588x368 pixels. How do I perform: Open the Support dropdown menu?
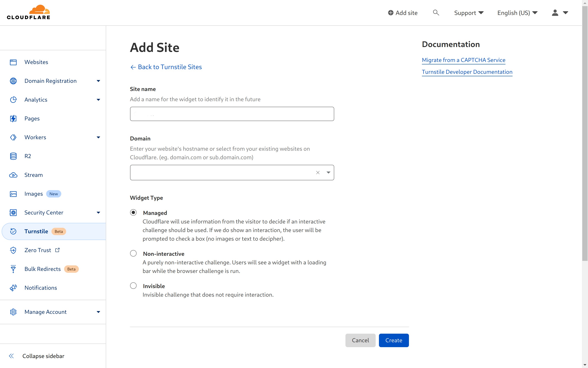[x=469, y=13]
